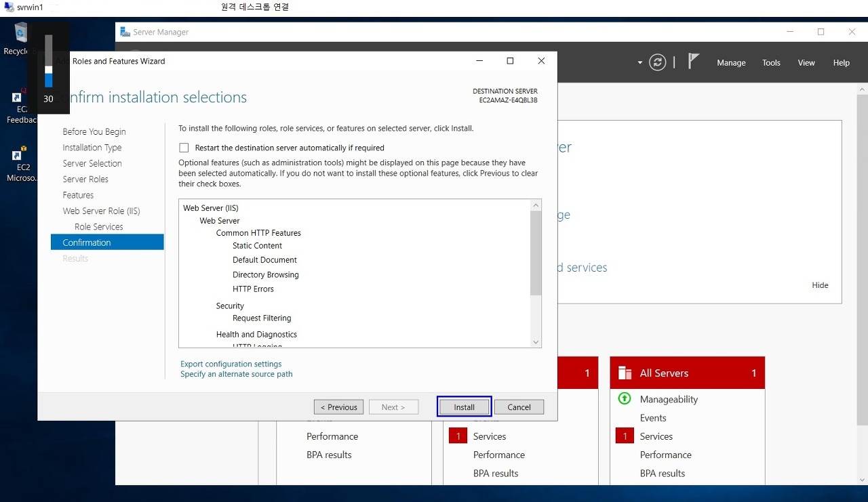Minimize the Server Manager window
The height and width of the screenshot is (502, 868).
(x=790, y=32)
